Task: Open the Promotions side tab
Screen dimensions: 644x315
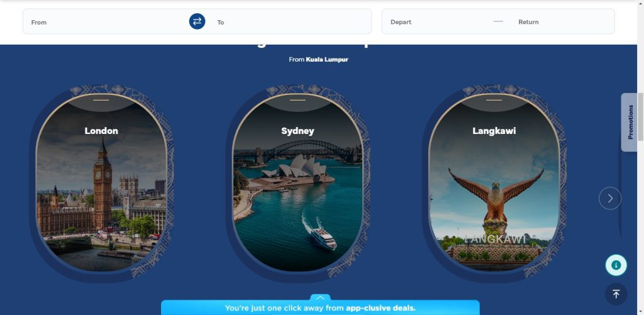Action: [x=630, y=122]
